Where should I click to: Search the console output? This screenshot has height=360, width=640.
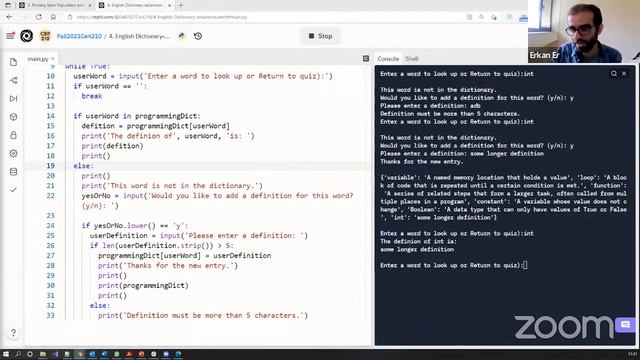(614, 73)
